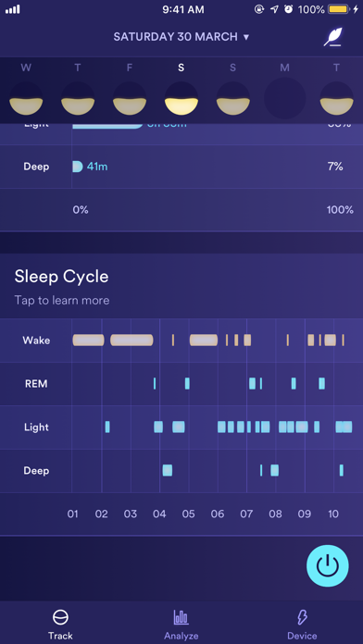Tap the Deep row label in Sleep Cycle
The width and height of the screenshot is (363, 644).
coord(36,471)
